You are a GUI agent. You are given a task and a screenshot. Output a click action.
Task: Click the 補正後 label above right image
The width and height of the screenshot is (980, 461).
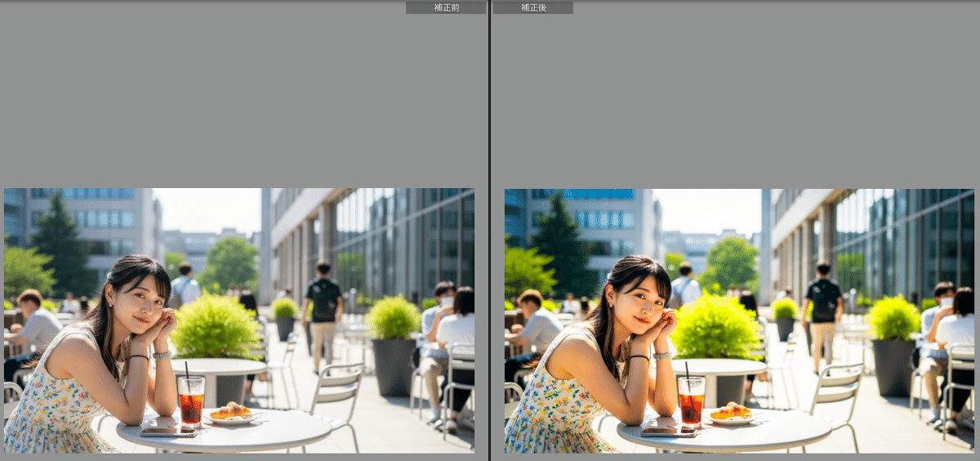pos(533,7)
